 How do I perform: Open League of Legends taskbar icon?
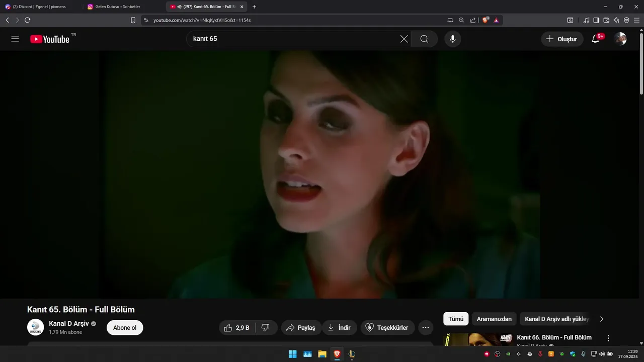coord(352,354)
